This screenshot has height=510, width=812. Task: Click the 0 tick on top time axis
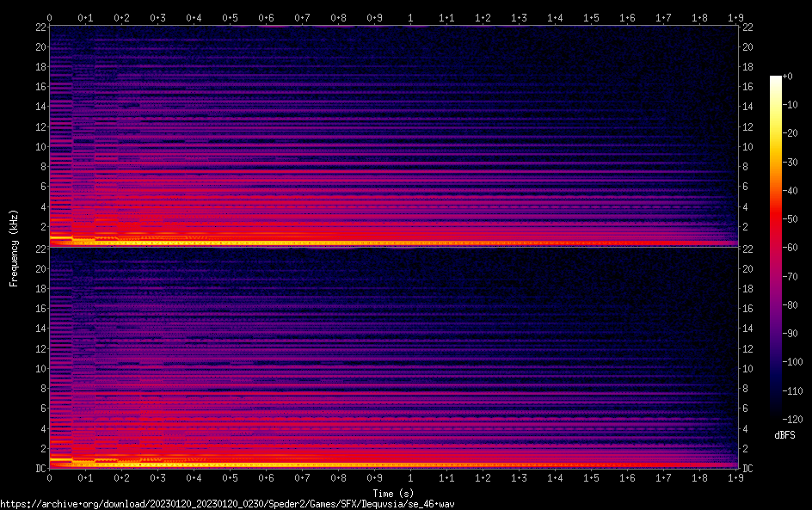tap(49, 17)
